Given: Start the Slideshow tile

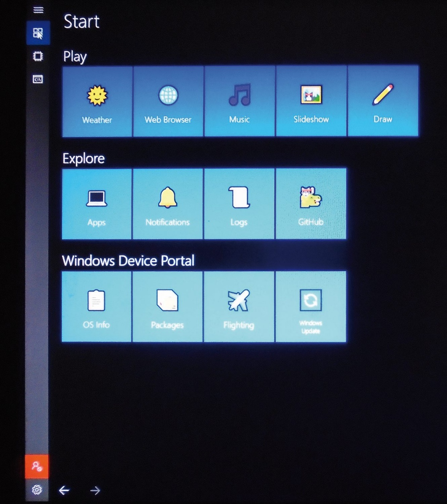Looking at the screenshot, I should [311, 101].
